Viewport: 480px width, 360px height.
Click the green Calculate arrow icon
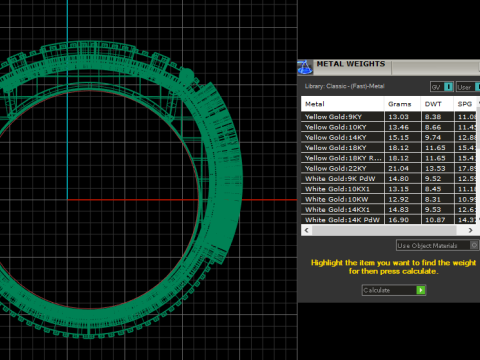tap(421, 290)
